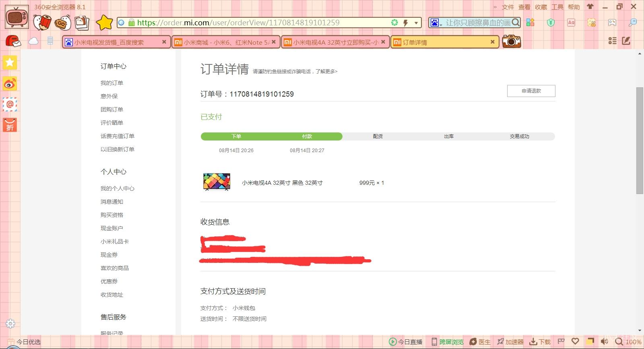Click the TV-shaped browser logo
644x349 pixels.
(x=17, y=17)
